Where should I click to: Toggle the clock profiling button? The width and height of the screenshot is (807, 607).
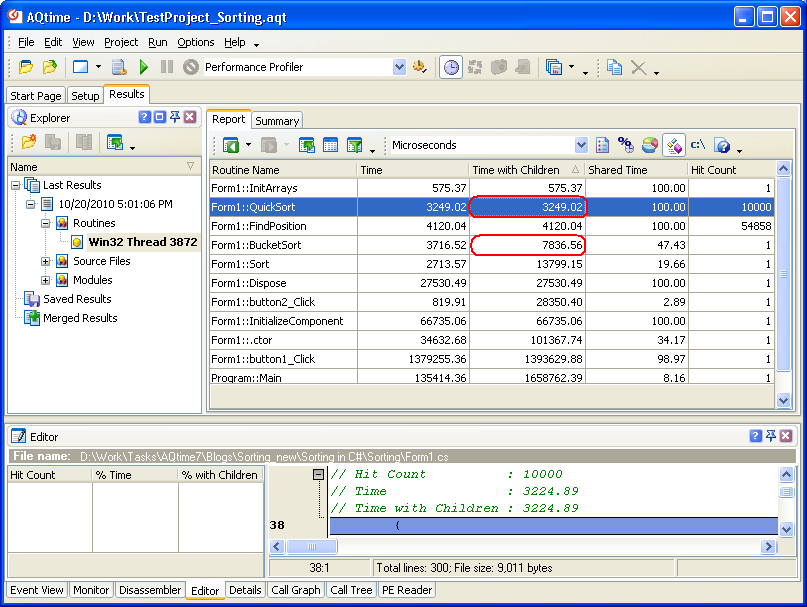451,67
